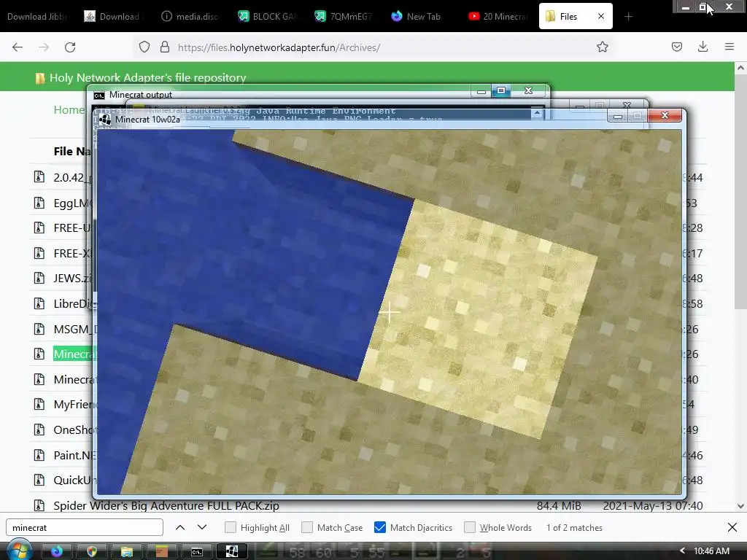
Task: Switch to the BLOCK GA tab
Action: pos(268,16)
